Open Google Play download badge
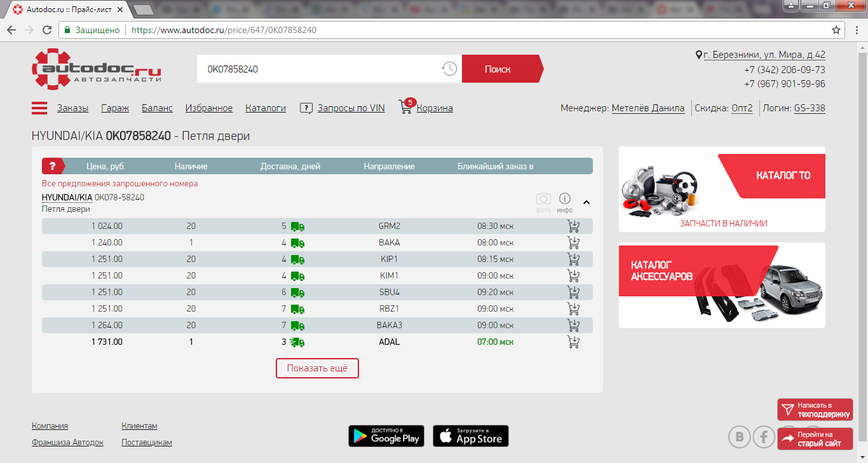 pyautogui.click(x=386, y=436)
